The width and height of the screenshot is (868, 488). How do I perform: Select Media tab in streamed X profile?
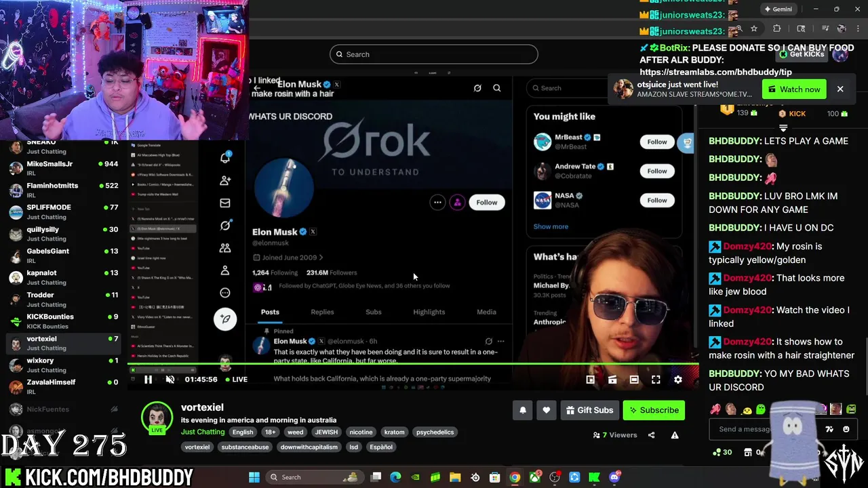click(x=486, y=312)
